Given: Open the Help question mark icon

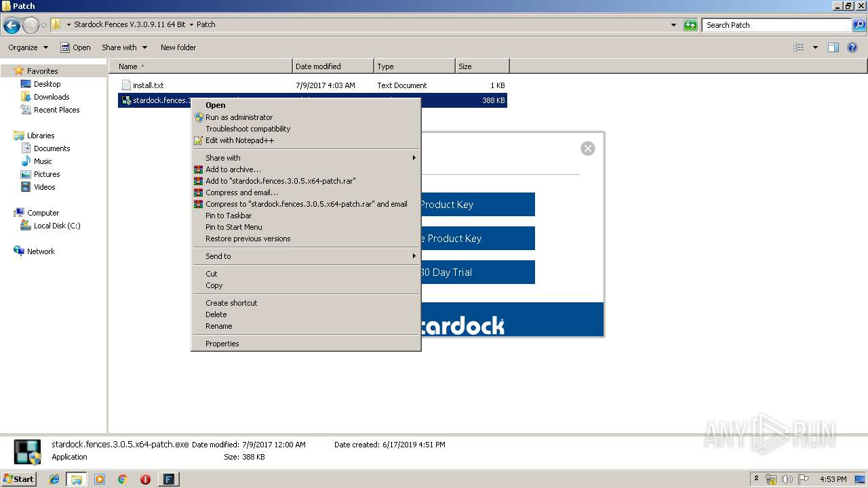Looking at the screenshot, I should point(852,47).
